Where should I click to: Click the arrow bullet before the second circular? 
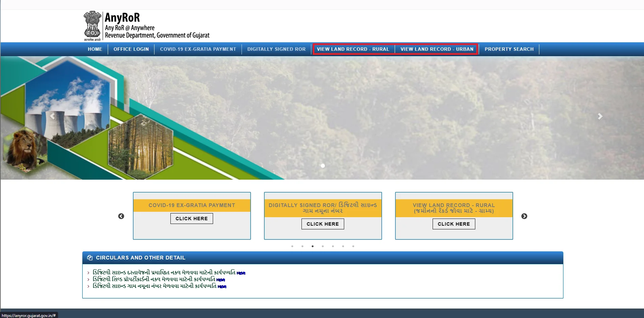[88, 279]
